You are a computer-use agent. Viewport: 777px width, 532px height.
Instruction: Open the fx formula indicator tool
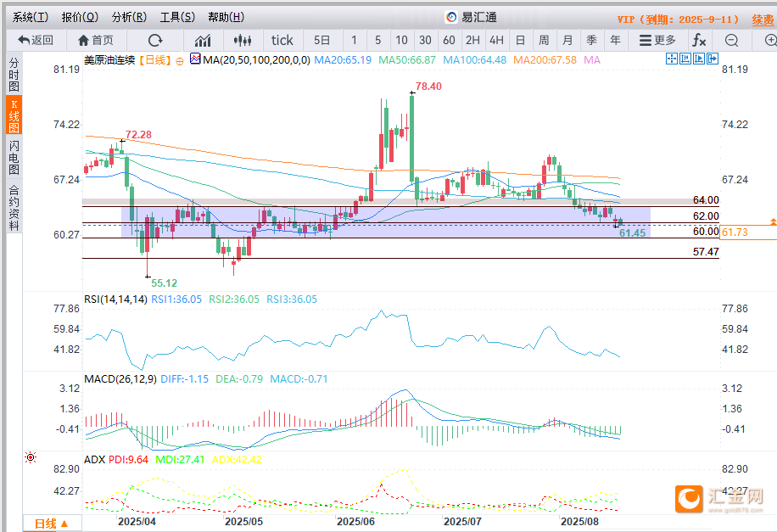(698, 40)
